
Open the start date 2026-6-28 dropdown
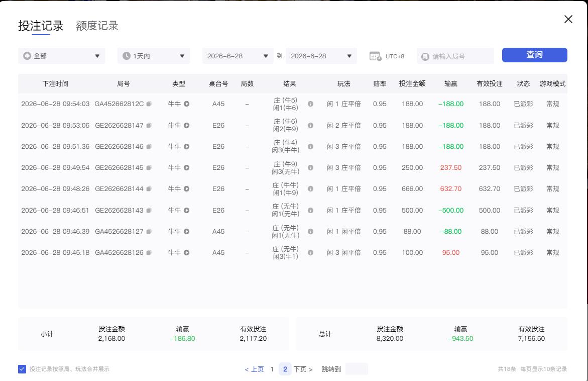238,56
